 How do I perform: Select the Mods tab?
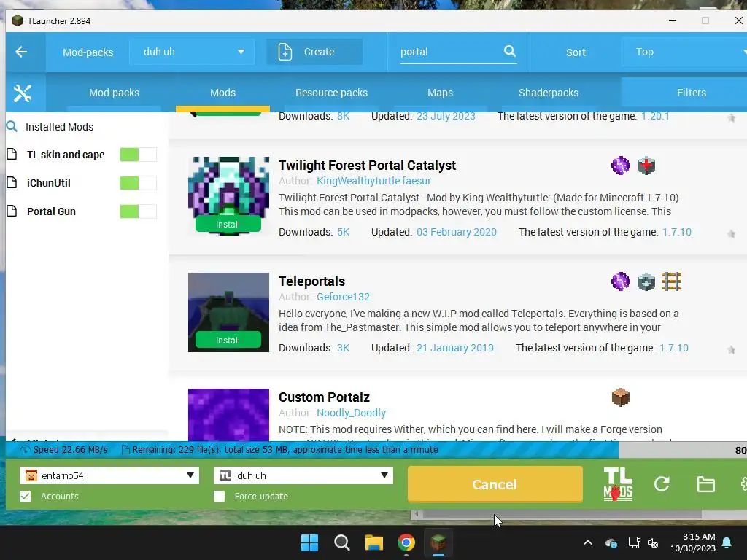223,93
